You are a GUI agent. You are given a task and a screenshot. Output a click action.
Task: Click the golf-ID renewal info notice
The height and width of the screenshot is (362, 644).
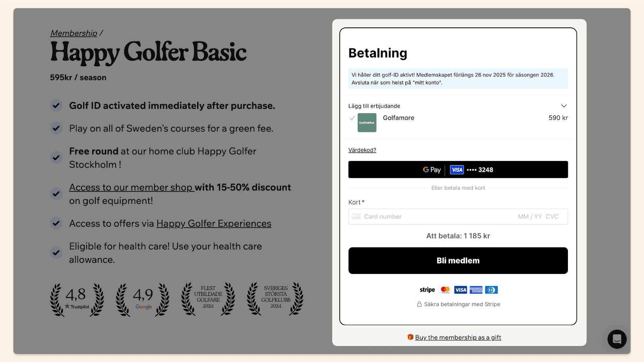[x=458, y=78]
